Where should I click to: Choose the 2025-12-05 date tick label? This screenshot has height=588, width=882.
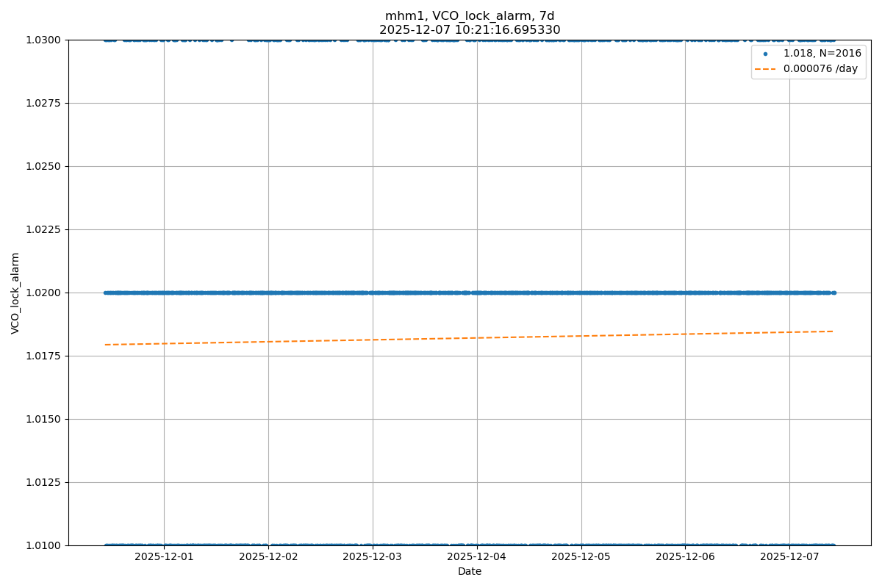[581, 557]
